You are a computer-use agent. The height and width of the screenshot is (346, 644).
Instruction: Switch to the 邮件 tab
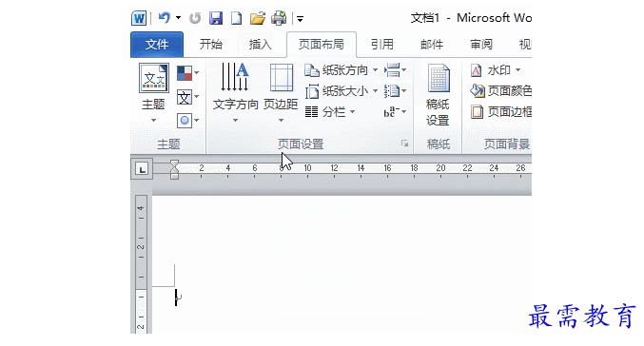[432, 45]
